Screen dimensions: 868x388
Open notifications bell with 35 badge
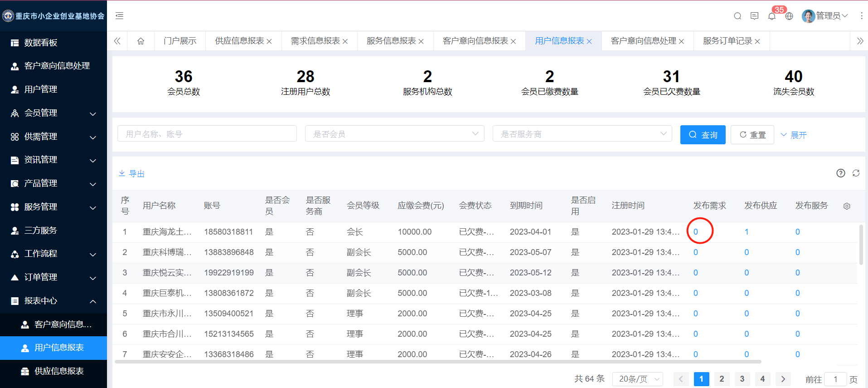772,16
